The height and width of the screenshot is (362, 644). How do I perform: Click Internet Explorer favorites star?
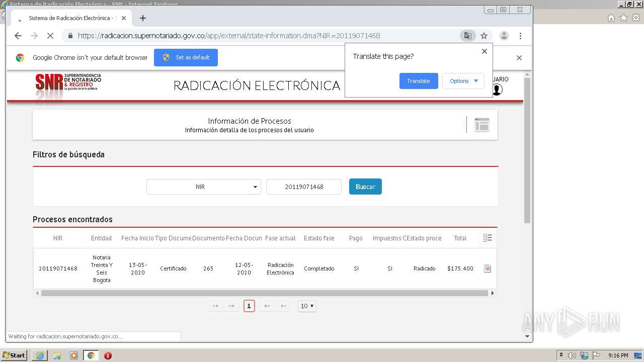(623, 18)
